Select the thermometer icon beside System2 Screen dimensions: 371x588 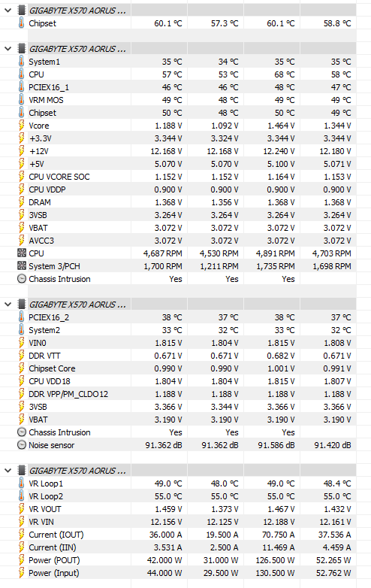pyautogui.click(x=22, y=330)
